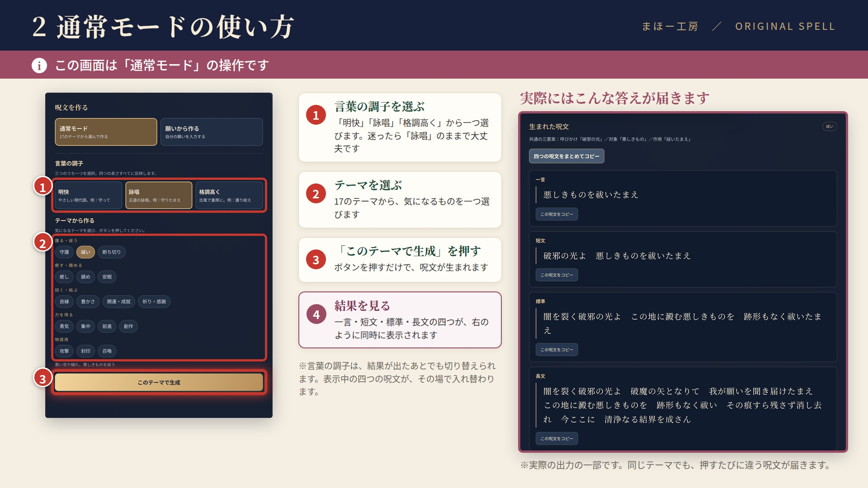Copy the 短文 spell

click(x=557, y=275)
